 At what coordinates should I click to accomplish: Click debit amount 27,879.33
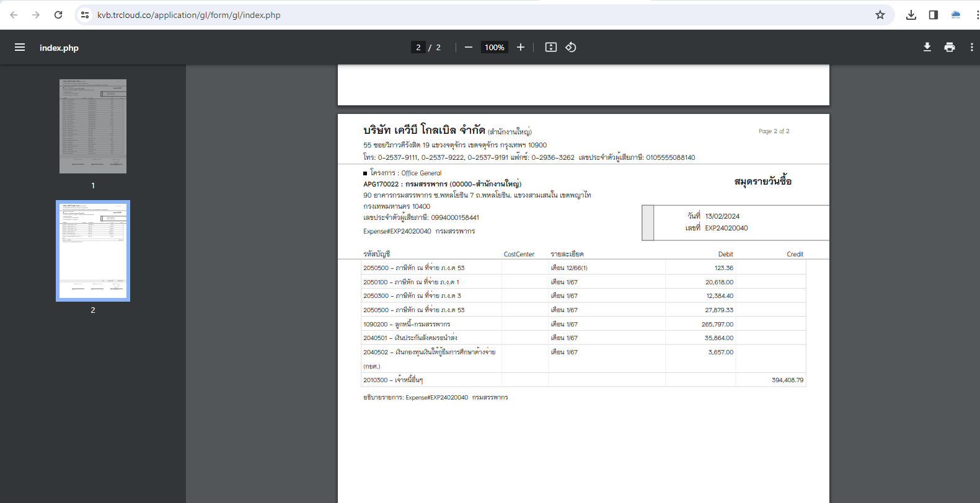719,310
